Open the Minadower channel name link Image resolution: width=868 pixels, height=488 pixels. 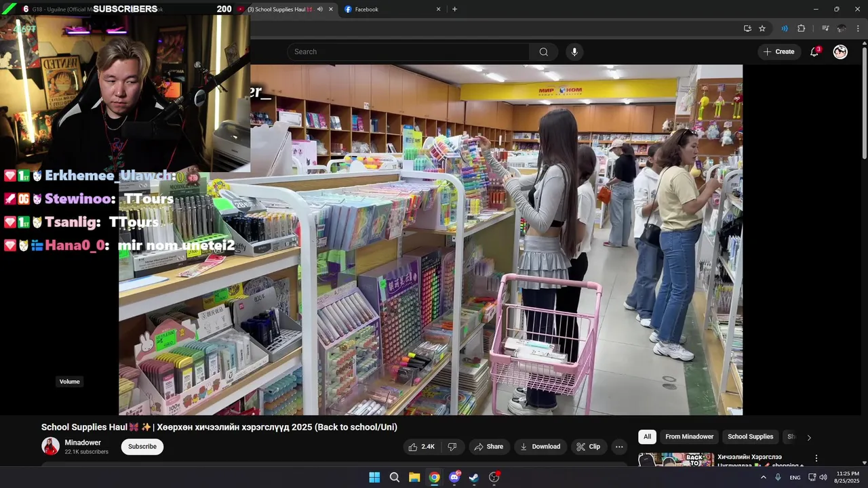point(83,443)
